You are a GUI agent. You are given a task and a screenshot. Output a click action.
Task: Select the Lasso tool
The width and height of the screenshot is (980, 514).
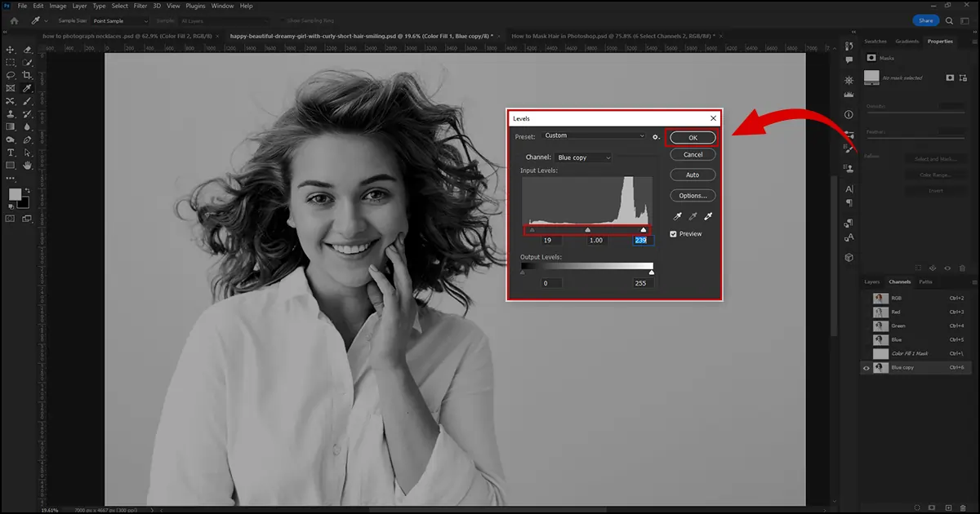(11, 75)
